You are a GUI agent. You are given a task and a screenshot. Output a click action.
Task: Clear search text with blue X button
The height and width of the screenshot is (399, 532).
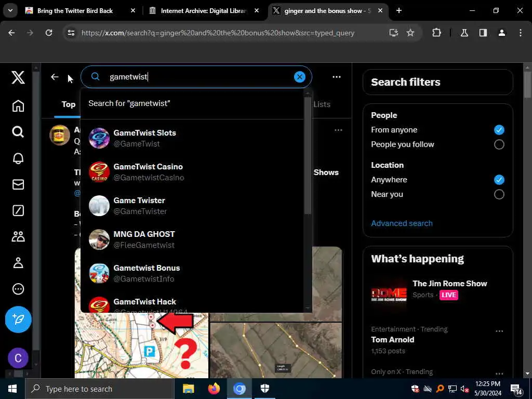pyautogui.click(x=300, y=77)
